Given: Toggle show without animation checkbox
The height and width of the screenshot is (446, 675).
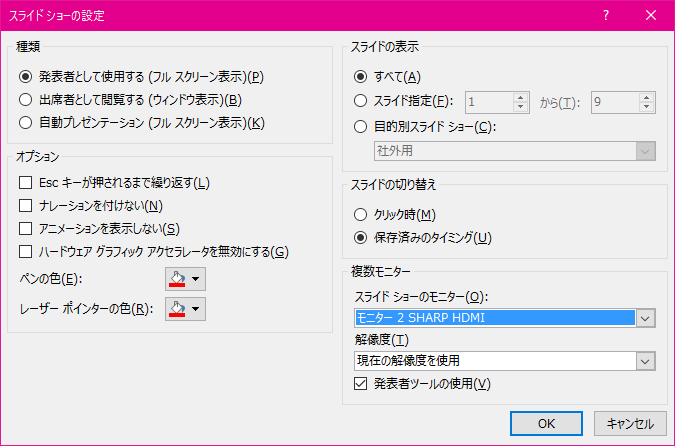Looking at the screenshot, I should [26, 228].
